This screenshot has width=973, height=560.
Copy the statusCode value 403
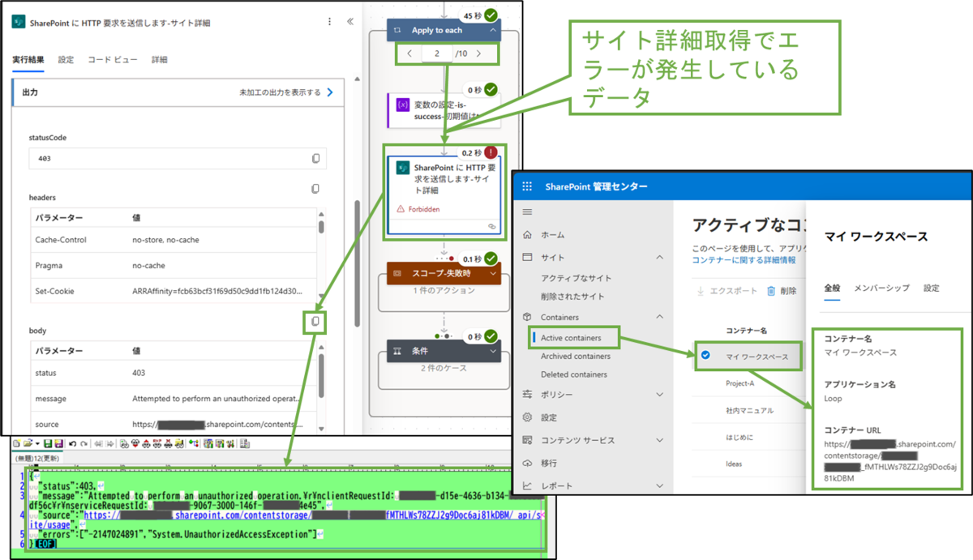(x=316, y=158)
